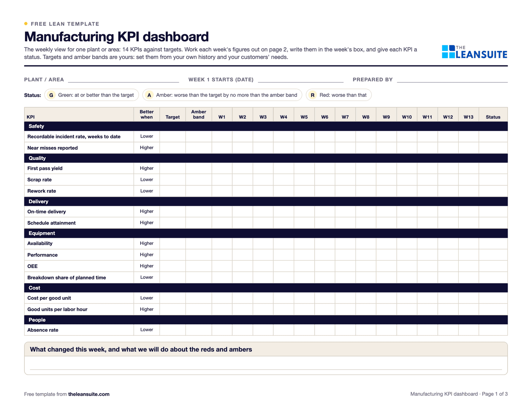Viewport: 532px width, 411px height.
Task: Click the Week 1 starts date line
Action: (301, 80)
